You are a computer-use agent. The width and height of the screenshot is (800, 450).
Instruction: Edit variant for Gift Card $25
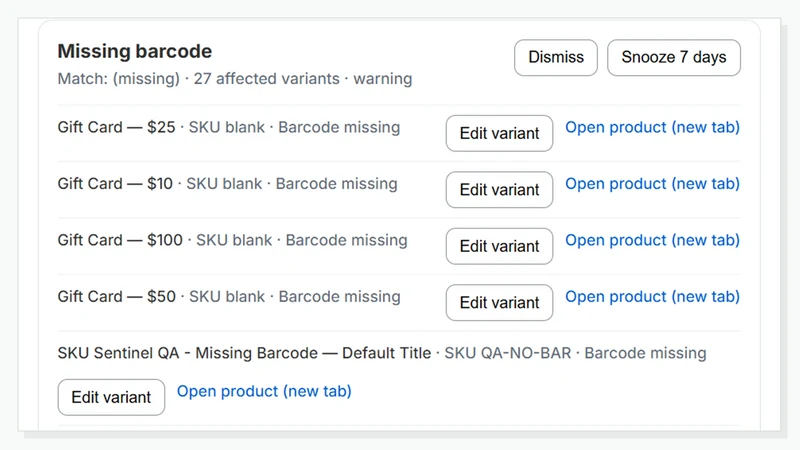[x=499, y=133]
